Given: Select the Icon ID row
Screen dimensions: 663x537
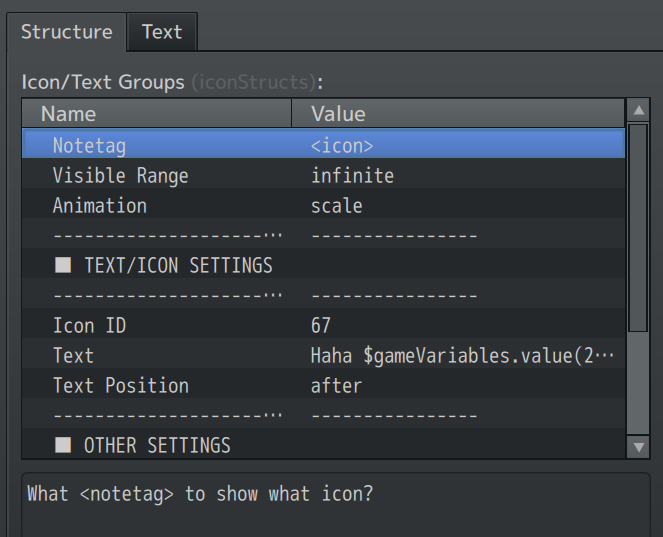Looking at the screenshot, I should (89, 326).
